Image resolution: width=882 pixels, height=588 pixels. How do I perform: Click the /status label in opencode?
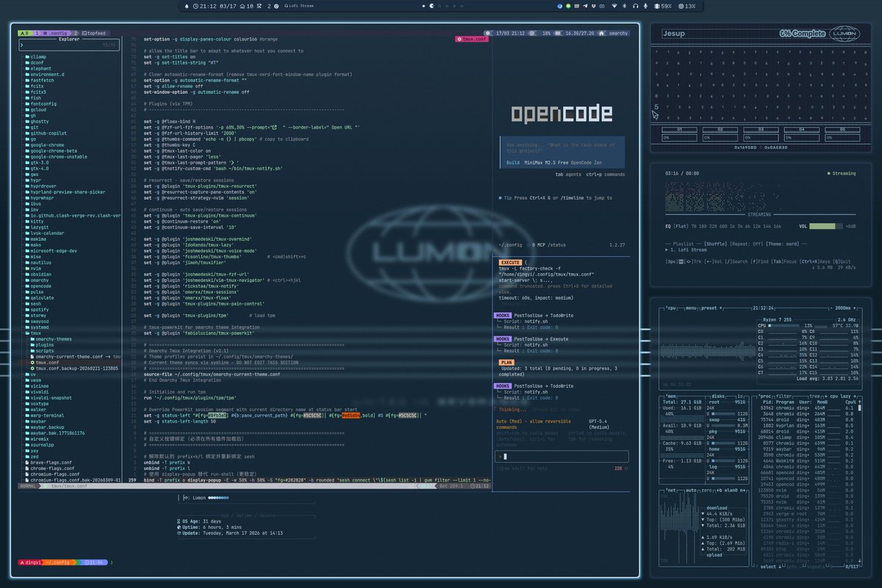coord(556,244)
